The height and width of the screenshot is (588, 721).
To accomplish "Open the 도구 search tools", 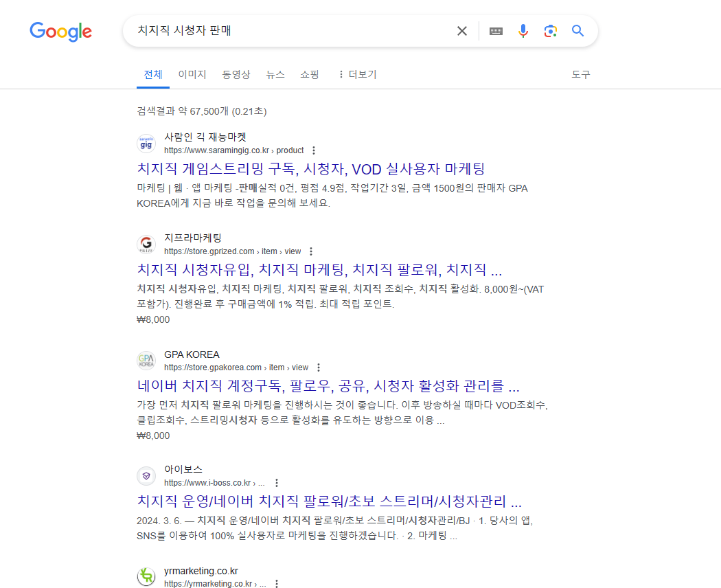I will click(x=580, y=75).
